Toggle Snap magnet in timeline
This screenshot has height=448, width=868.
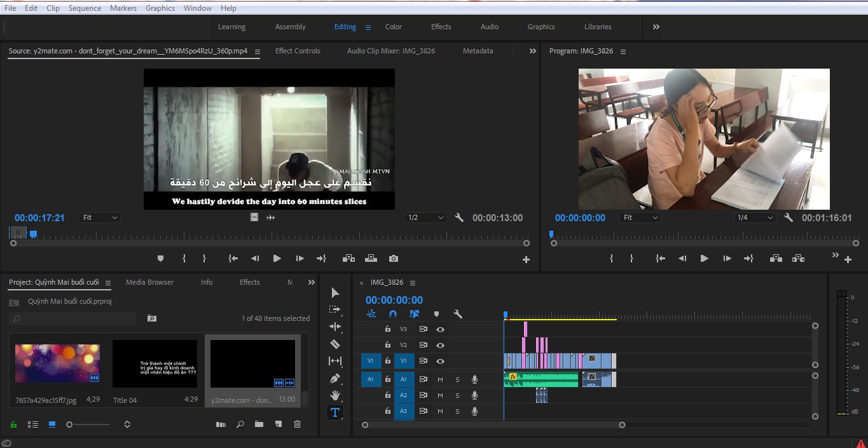click(x=393, y=314)
